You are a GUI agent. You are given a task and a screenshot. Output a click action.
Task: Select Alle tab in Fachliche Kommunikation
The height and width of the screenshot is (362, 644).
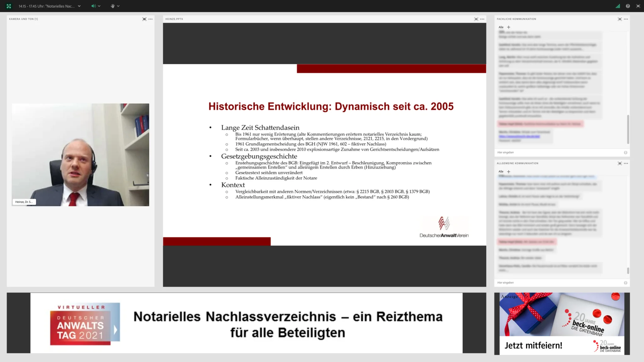tap(501, 27)
